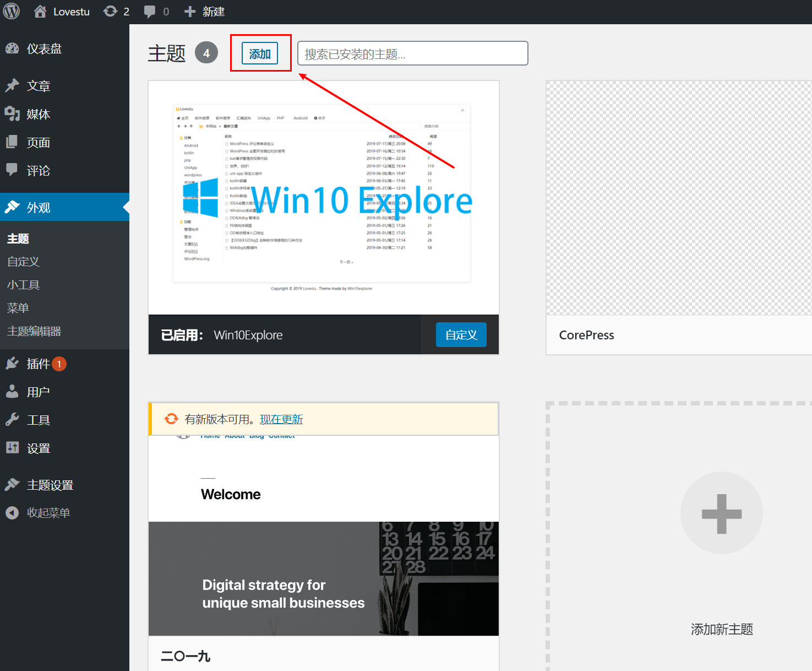
Task: Click Lovestu site name in admin bar
Action: (72, 12)
